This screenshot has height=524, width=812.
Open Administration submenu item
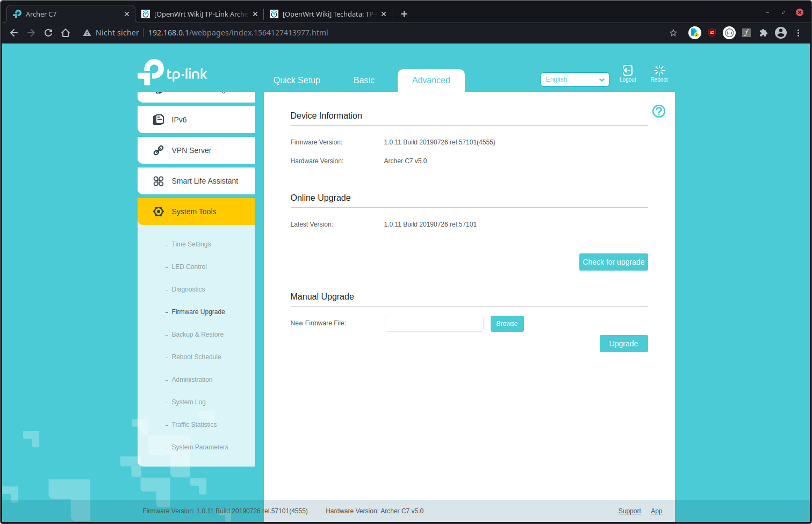192,380
